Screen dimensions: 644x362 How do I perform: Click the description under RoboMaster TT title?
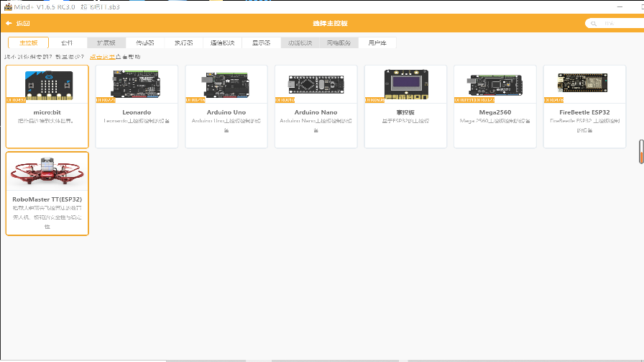pos(47,217)
